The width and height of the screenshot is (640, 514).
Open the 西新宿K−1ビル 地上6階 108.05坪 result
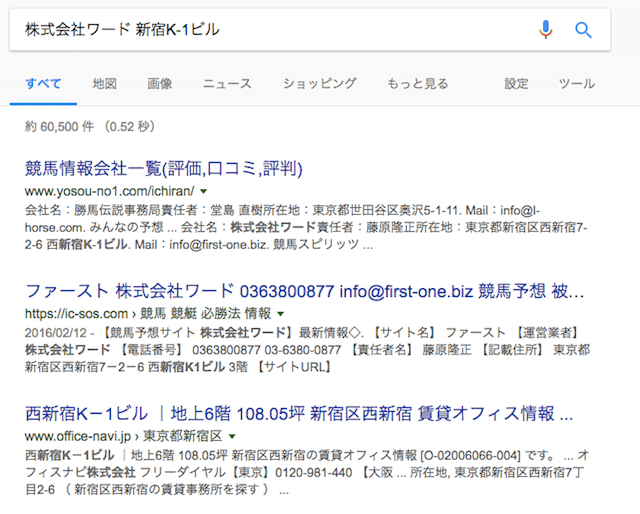tap(299, 414)
